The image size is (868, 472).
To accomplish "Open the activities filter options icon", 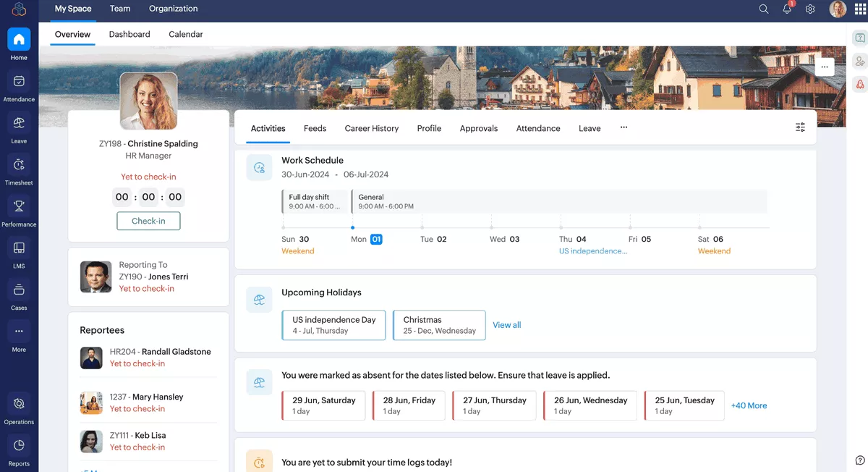I will [800, 127].
